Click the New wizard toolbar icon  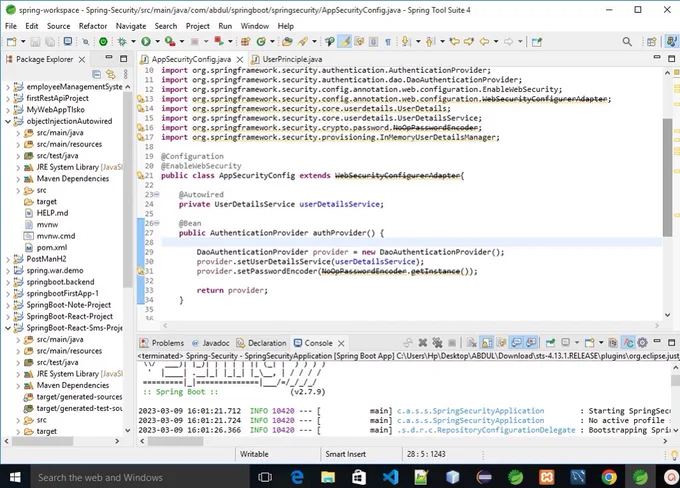point(12,42)
